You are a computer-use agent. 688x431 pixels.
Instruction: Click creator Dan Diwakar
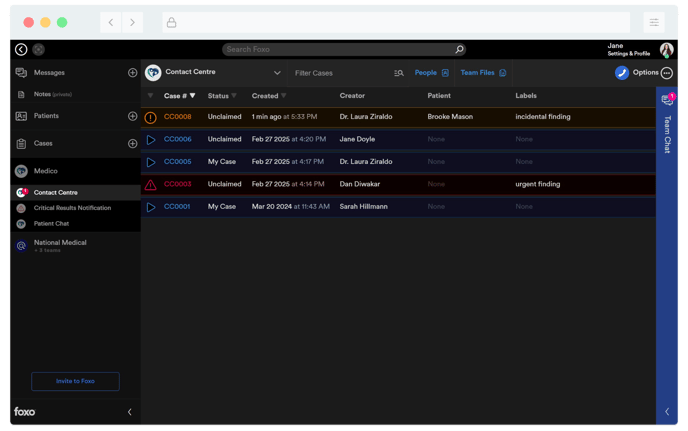(x=360, y=184)
